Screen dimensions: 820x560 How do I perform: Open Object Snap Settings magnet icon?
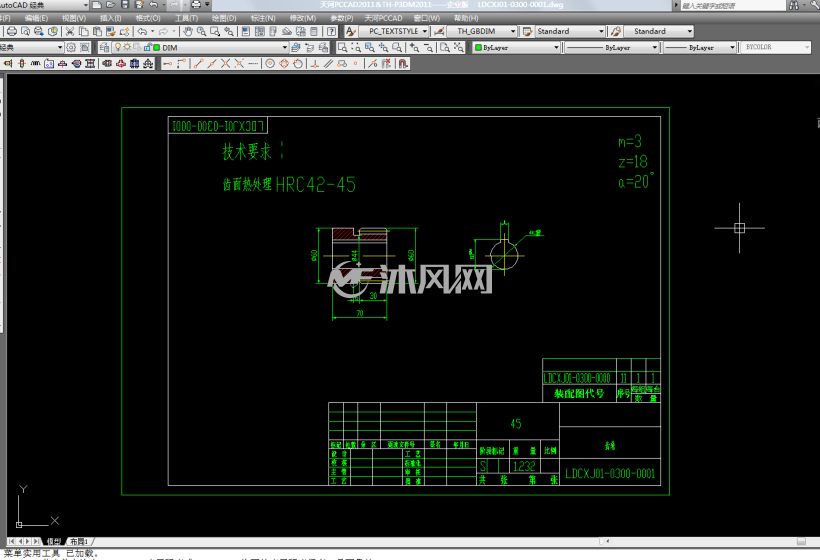pos(403,64)
